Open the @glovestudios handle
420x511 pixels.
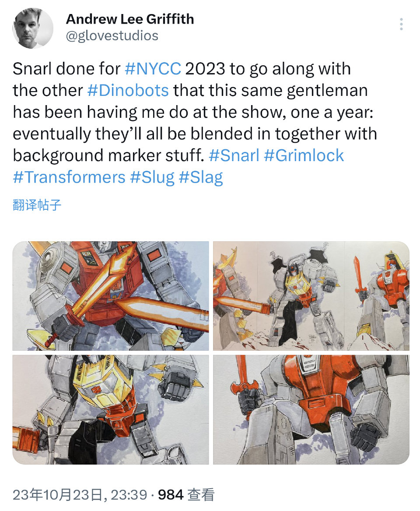pyautogui.click(x=112, y=35)
